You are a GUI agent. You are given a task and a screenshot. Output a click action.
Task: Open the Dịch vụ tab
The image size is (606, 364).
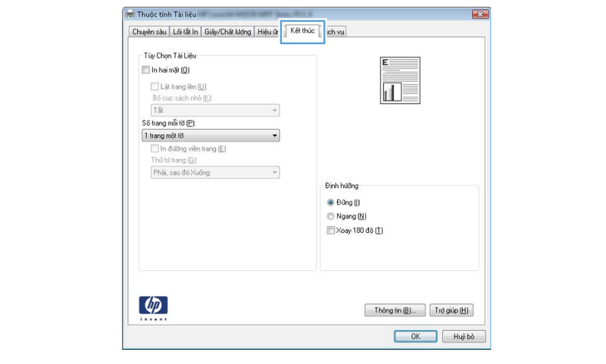pos(335,32)
